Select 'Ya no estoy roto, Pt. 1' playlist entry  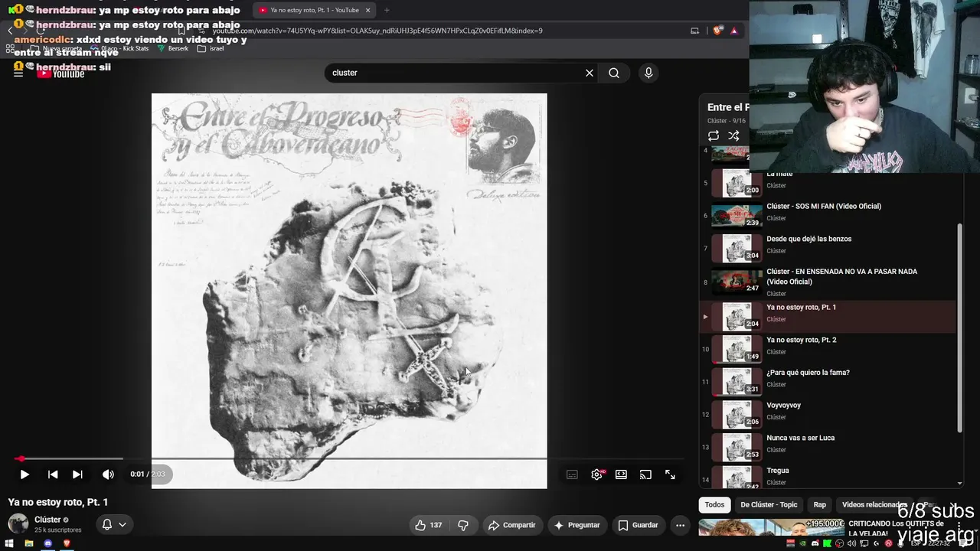pos(828,317)
